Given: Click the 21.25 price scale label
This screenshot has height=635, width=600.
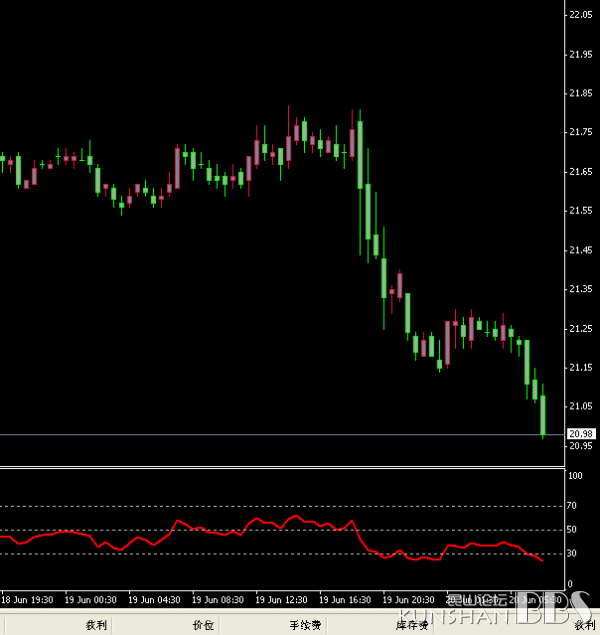Looking at the screenshot, I should (580, 328).
